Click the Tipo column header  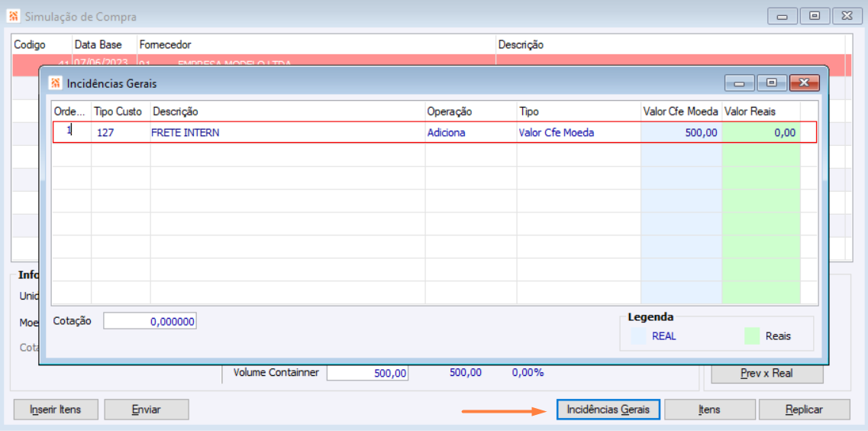click(x=579, y=112)
